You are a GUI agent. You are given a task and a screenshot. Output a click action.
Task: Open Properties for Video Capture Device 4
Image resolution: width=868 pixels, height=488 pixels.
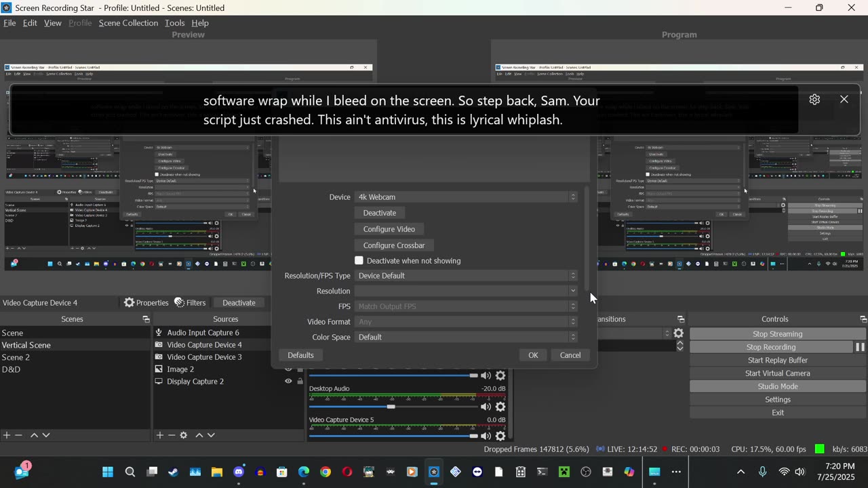point(146,302)
